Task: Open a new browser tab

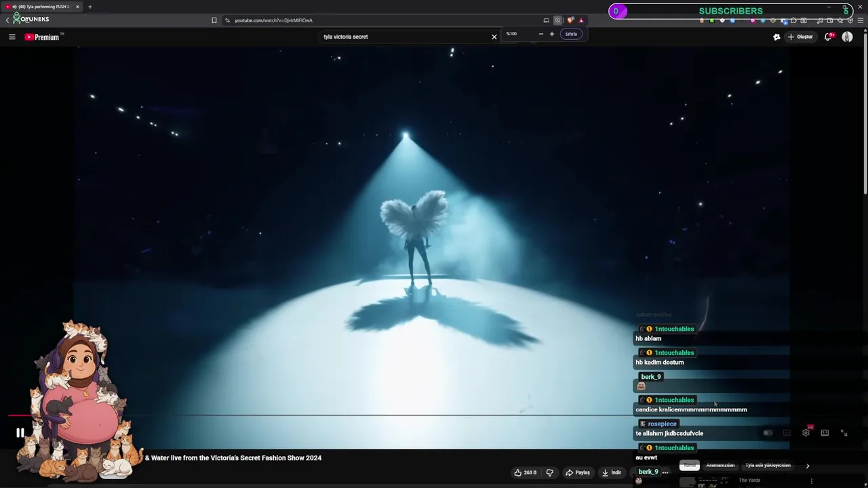Action: click(x=90, y=7)
